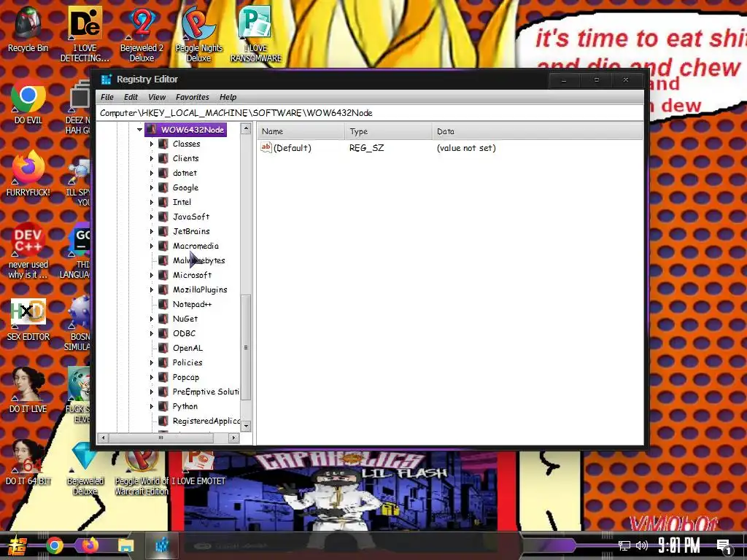Open the HxD shortcut on desktop
The height and width of the screenshot is (560, 747).
coord(28,319)
